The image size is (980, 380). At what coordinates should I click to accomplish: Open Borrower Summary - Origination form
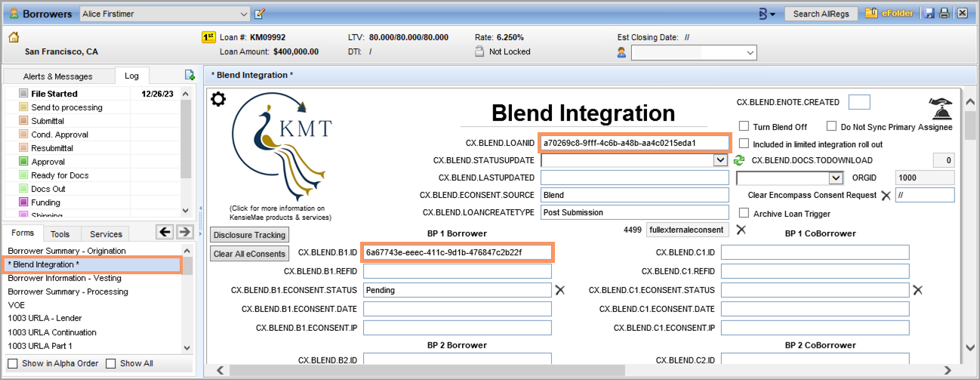[67, 251]
